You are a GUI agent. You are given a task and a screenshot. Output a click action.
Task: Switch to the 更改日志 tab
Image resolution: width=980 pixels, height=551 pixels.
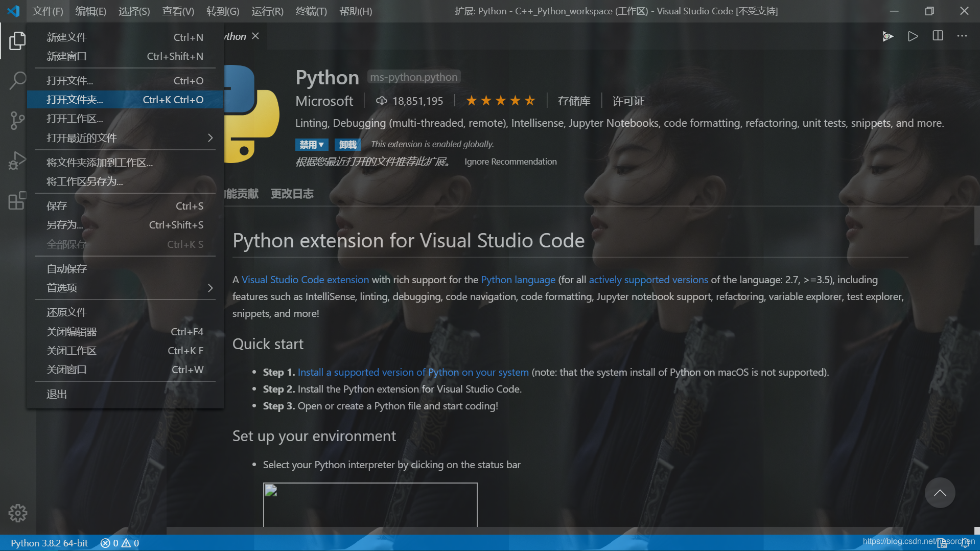pyautogui.click(x=292, y=194)
